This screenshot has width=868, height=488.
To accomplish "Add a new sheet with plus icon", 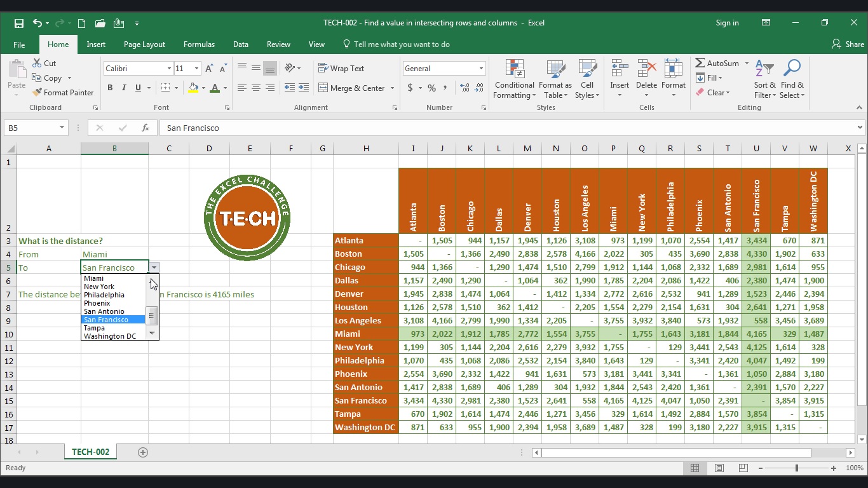I will pyautogui.click(x=143, y=452).
